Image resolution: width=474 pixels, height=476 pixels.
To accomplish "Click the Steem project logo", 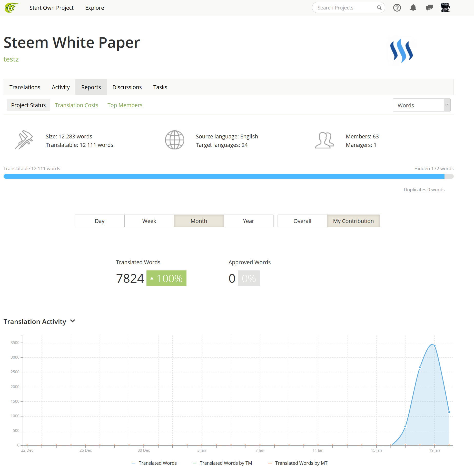I will 401,51.
